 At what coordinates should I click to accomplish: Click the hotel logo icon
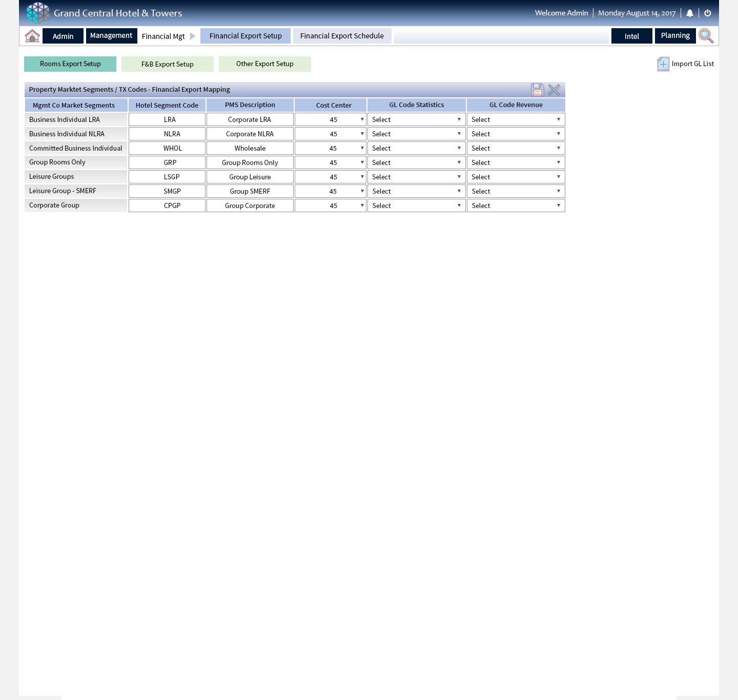(x=38, y=13)
